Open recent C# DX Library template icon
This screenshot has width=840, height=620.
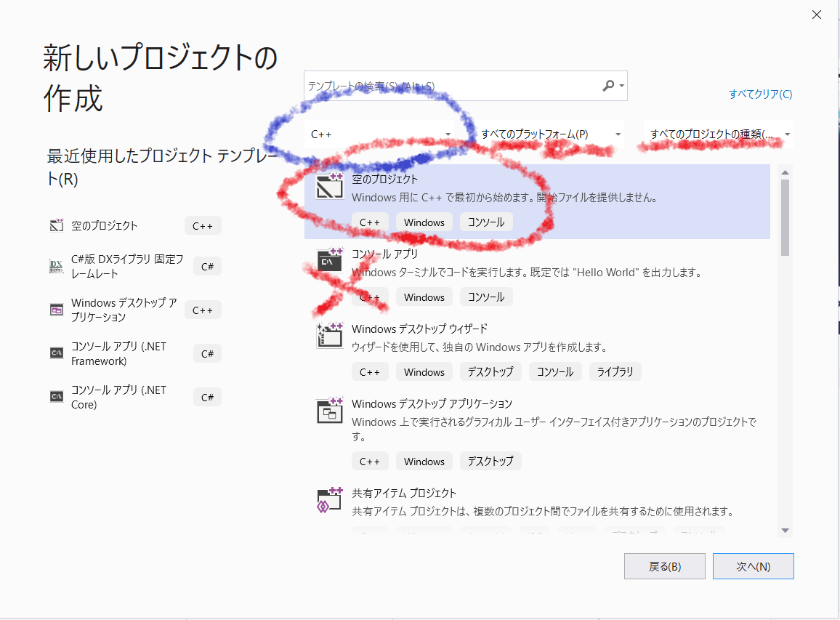56,266
